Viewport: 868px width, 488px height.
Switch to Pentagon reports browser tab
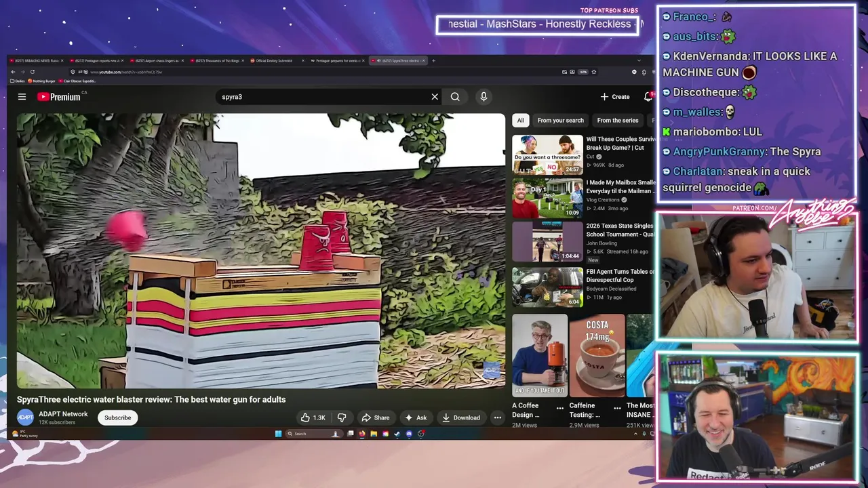click(x=97, y=61)
